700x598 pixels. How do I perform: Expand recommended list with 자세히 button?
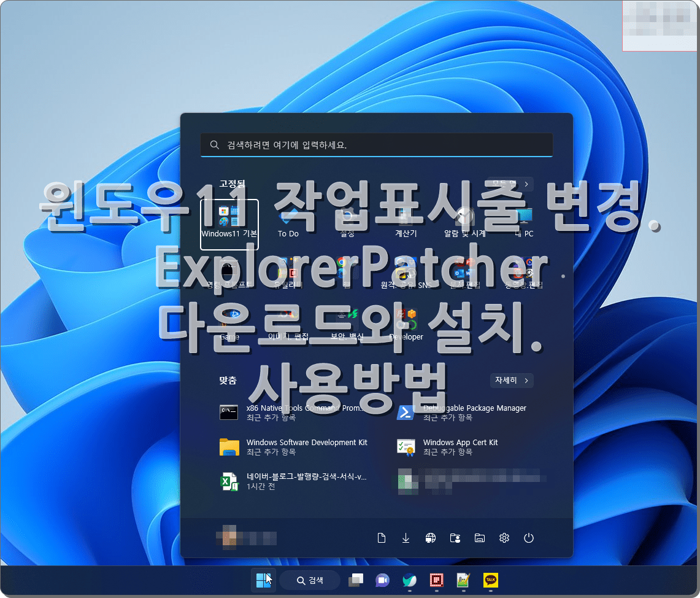512,380
